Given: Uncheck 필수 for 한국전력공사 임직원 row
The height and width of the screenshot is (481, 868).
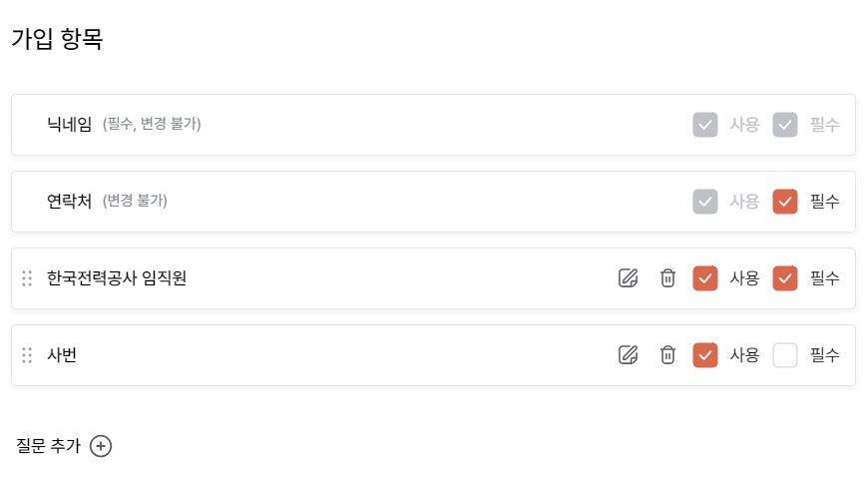Looking at the screenshot, I should tap(785, 277).
